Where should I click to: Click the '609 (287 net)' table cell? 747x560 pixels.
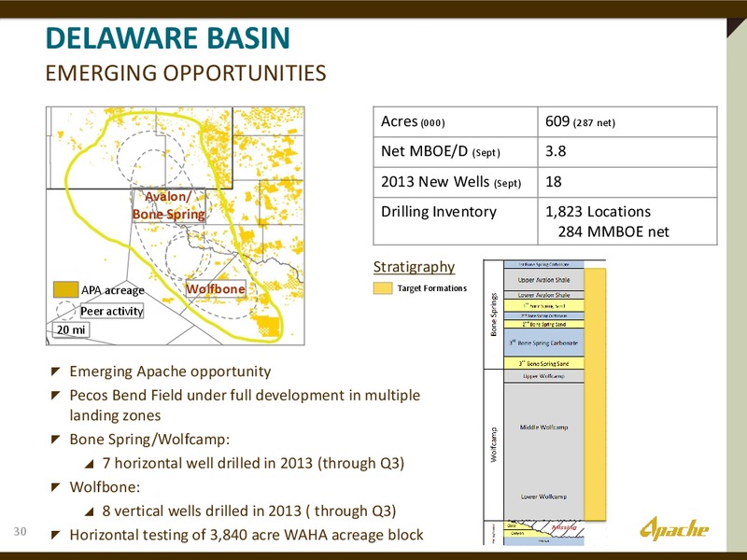click(x=627, y=122)
